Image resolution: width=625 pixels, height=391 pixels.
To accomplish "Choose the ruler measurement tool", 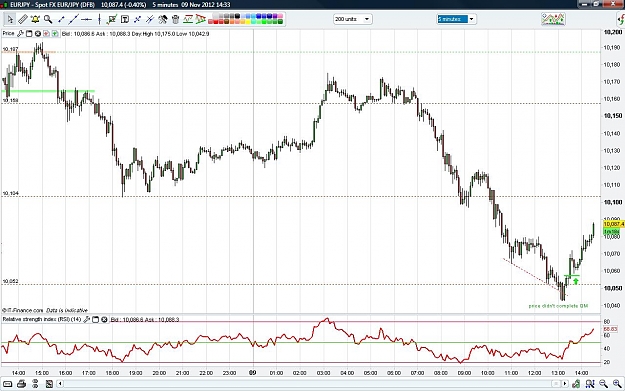I will (x=23, y=19).
